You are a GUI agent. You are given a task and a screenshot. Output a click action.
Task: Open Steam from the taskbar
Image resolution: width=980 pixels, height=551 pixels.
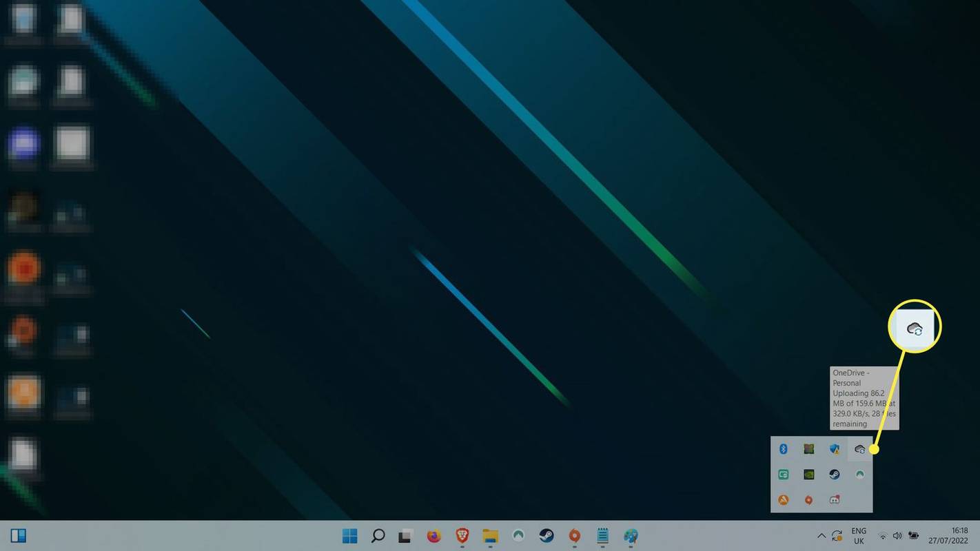pos(546,536)
